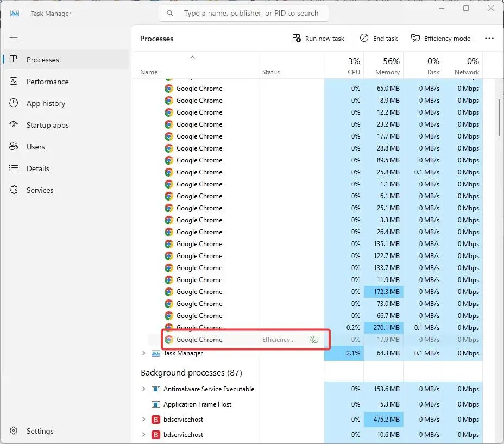This screenshot has width=504, height=444.
Task: Expand Antimalware Service Executable group
Action: tap(144, 389)
